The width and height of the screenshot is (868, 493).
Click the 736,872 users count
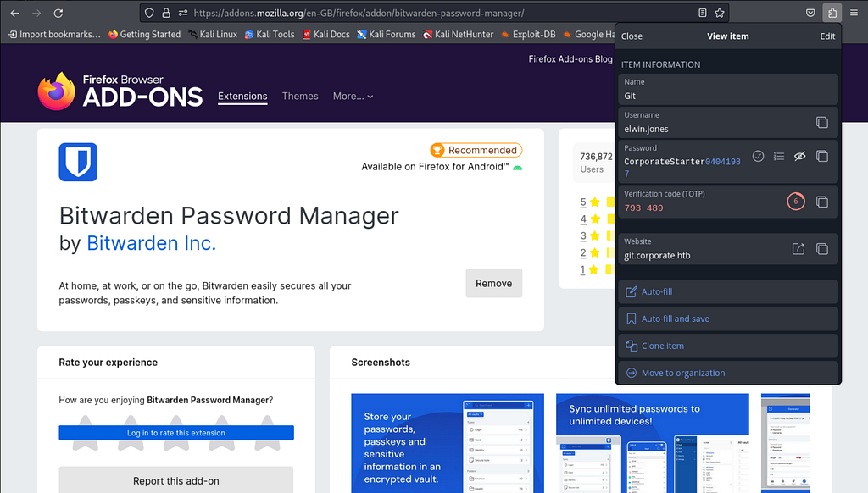pos(596,157)
